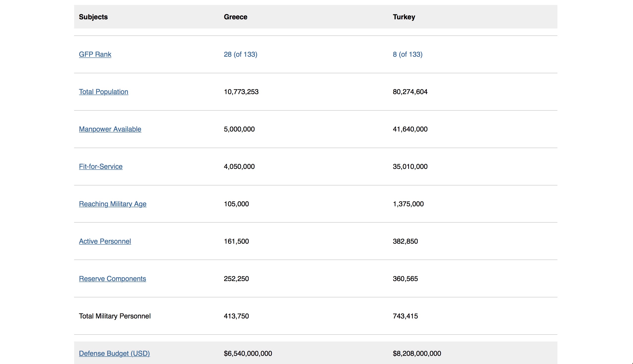Open the Manpower Available link

point(110,129)
